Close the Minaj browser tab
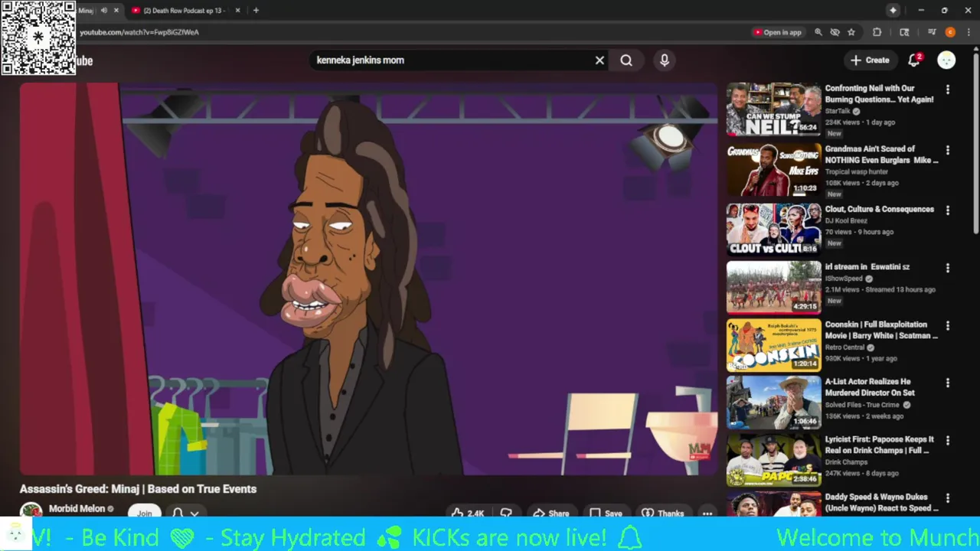 pos(116,11)
